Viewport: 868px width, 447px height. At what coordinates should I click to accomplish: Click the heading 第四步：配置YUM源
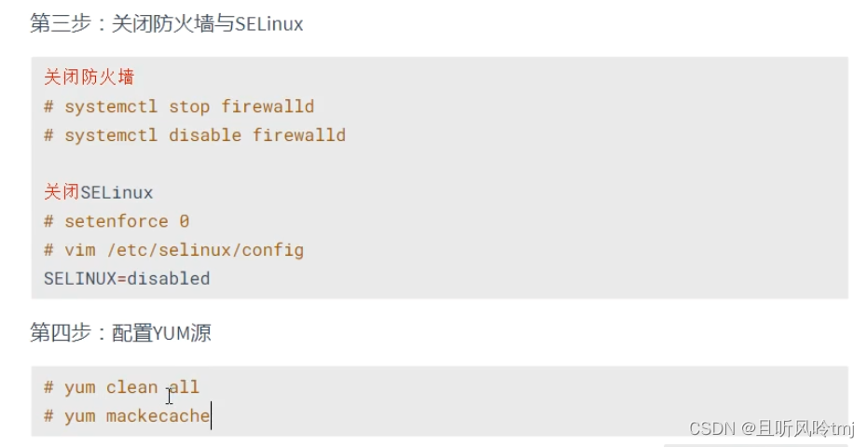pyautogui.click(x=120, y=332)
